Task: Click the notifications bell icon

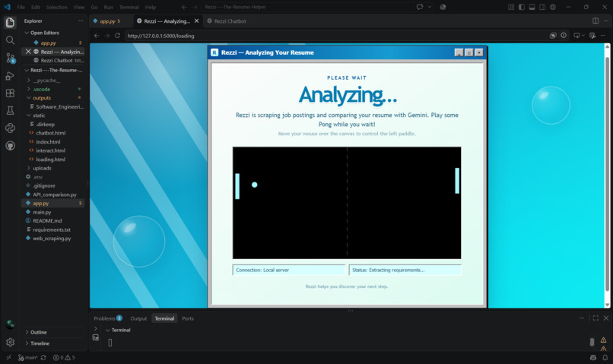Action: click(x=605, y=357)
